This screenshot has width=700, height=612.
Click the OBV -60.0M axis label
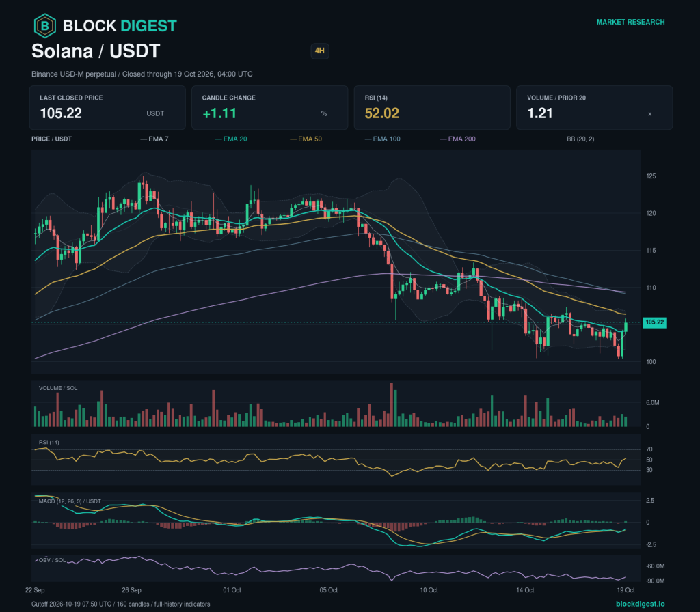tap(655, 566)
